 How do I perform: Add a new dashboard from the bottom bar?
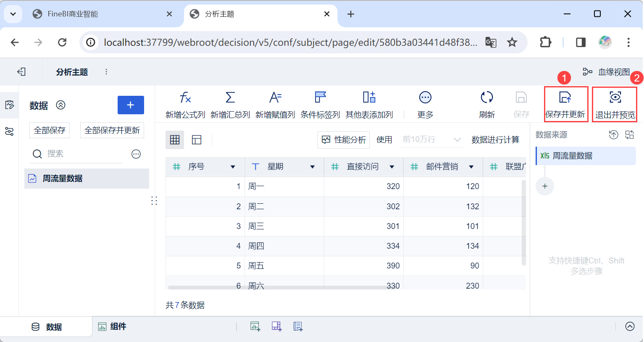click(x=277, y=326)
